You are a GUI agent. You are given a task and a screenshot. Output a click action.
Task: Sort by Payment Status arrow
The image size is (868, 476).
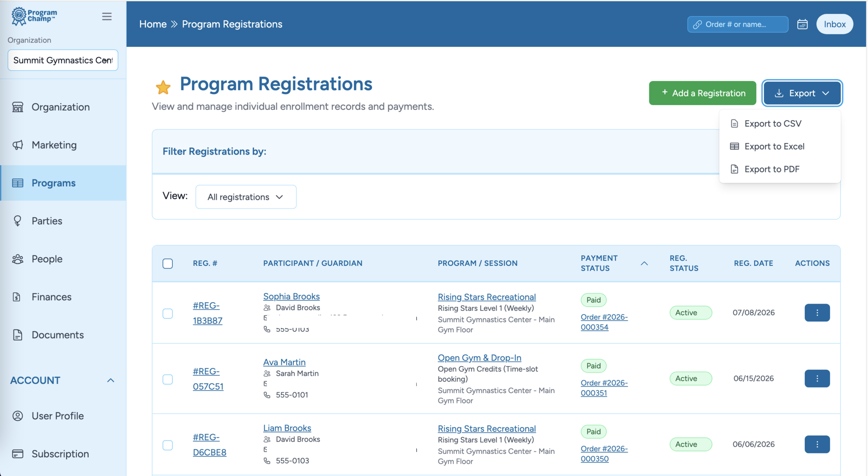[x=644, y=264]
